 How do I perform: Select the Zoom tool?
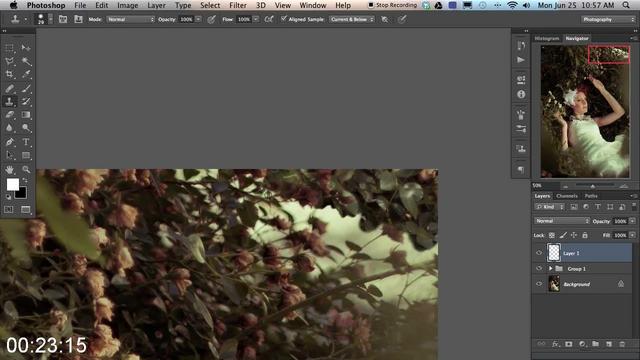pos(26,169)
